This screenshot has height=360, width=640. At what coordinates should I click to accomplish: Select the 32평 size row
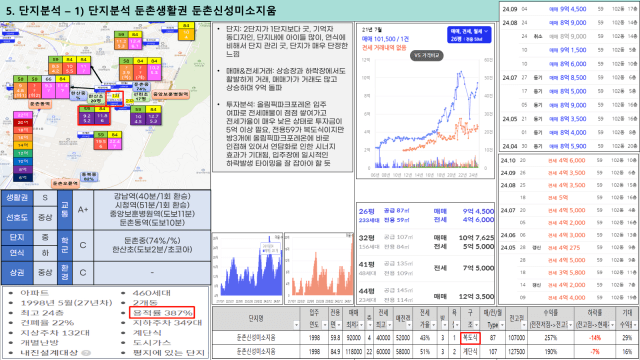426,242
